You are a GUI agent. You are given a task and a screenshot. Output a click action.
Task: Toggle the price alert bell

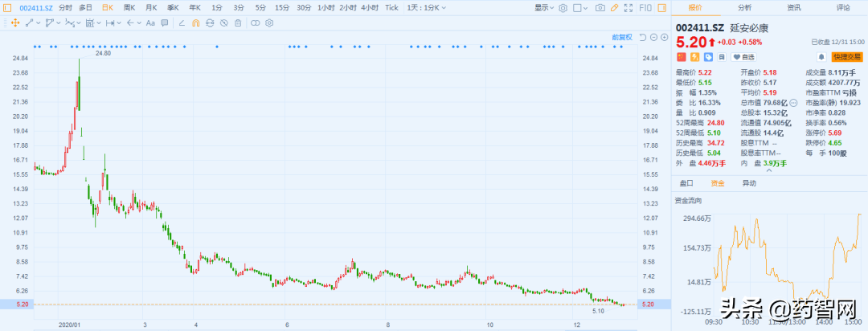click(821, 57)
